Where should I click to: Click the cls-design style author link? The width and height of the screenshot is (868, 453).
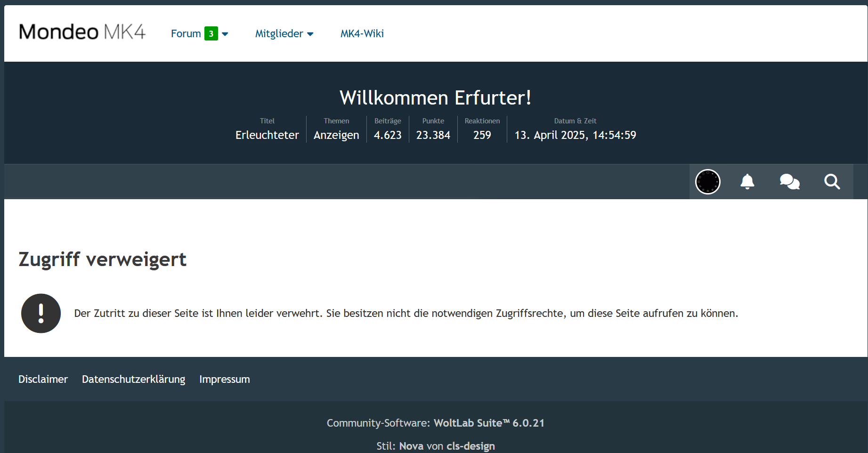click(471, 446)
